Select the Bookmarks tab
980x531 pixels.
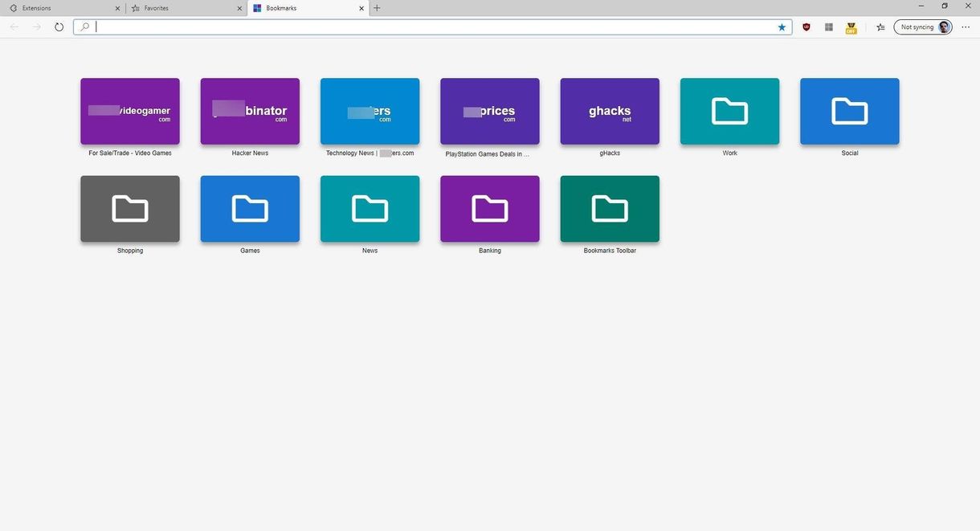(308, 8)
